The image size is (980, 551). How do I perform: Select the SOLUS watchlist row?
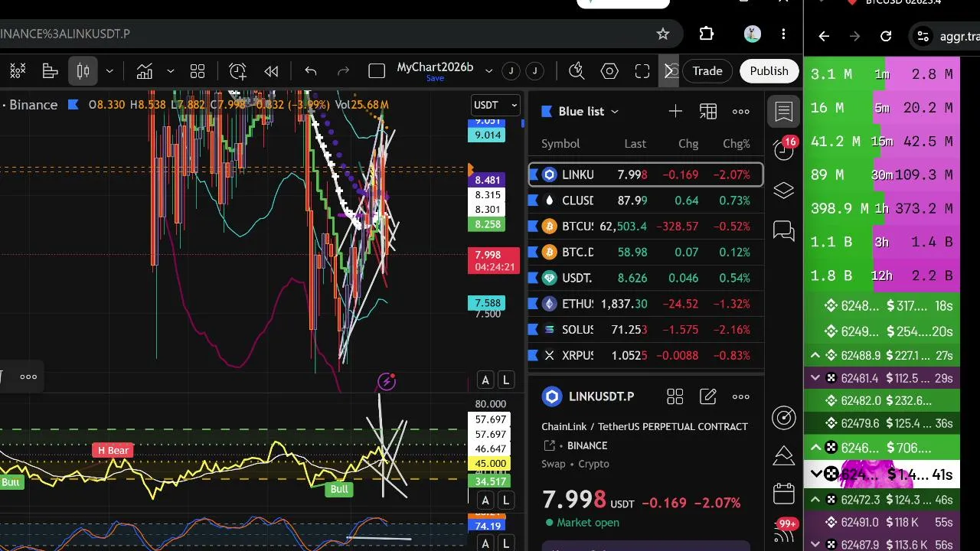[645, 330]
